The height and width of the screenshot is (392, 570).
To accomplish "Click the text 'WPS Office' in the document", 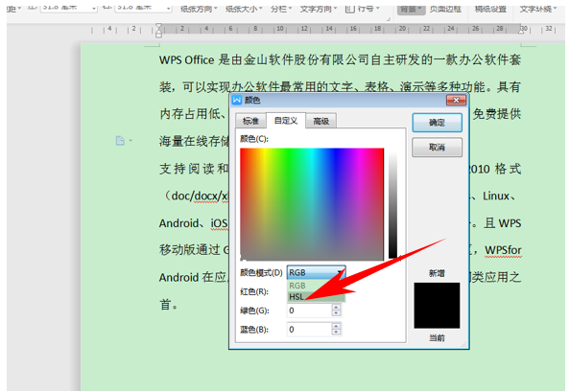I will pos(186,59).
